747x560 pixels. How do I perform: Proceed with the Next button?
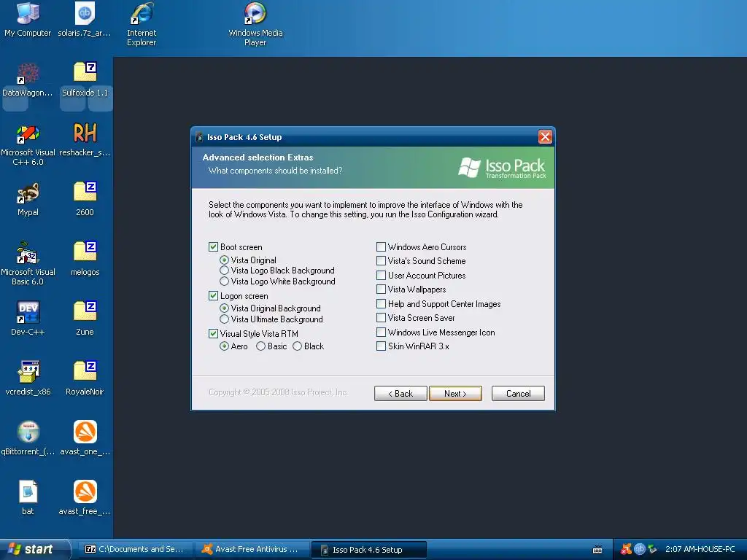point(455,393)
